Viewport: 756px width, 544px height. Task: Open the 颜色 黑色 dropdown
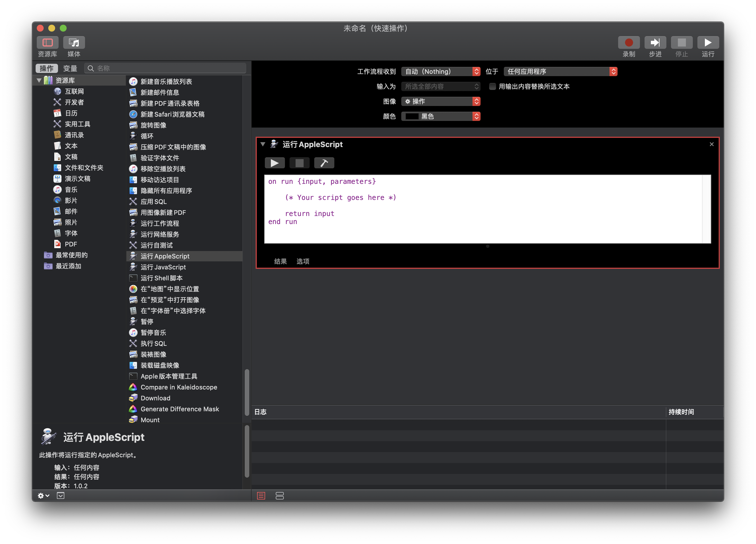(x=440, y=116)
